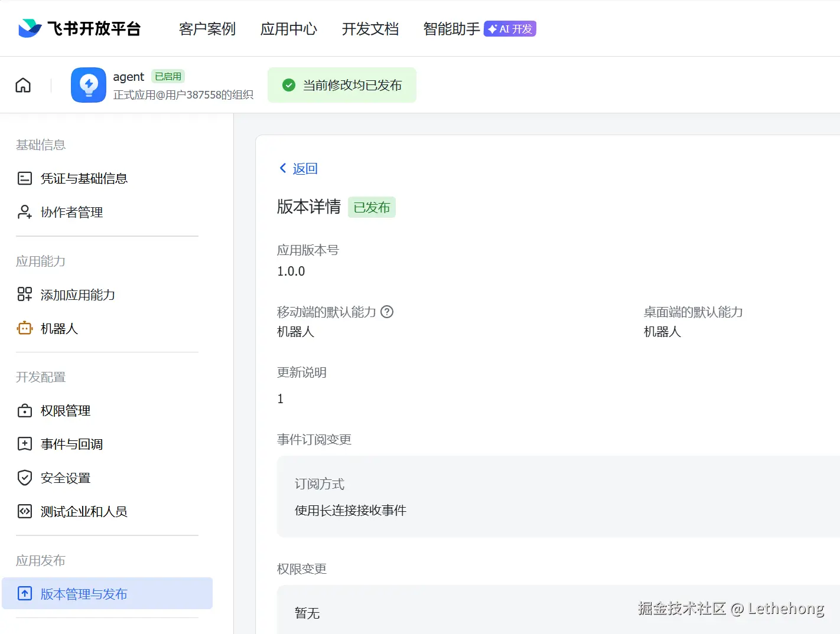
Task: Open 事件与回调 sidebar item
Action: click(71, 444)
